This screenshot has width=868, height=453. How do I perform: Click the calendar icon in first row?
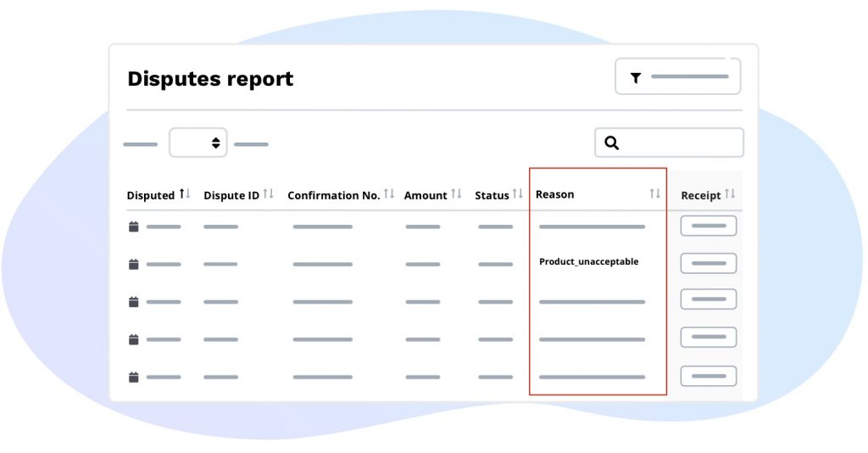tap(133, 226)
